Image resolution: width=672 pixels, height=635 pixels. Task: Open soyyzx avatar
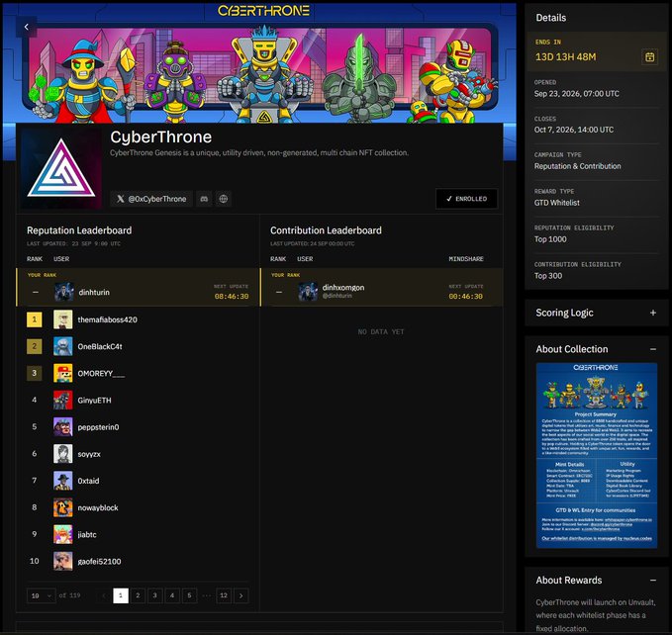pyautogui.click(x=63, y=454)
